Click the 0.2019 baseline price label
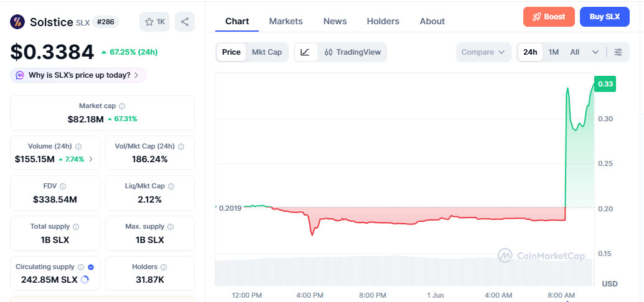Image resolution: width=644 pixels, height=302 pixels. (230, 208)
